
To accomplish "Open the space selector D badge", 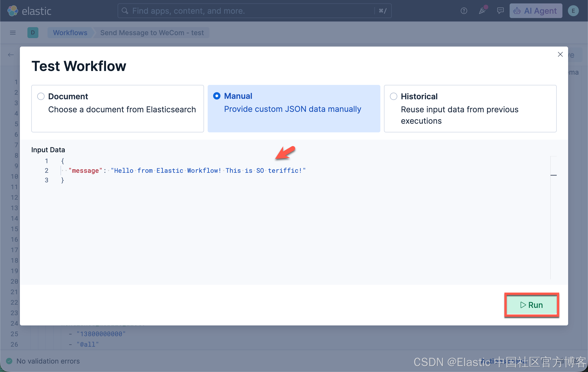I will pyautogui.click(x=33, y=33).
